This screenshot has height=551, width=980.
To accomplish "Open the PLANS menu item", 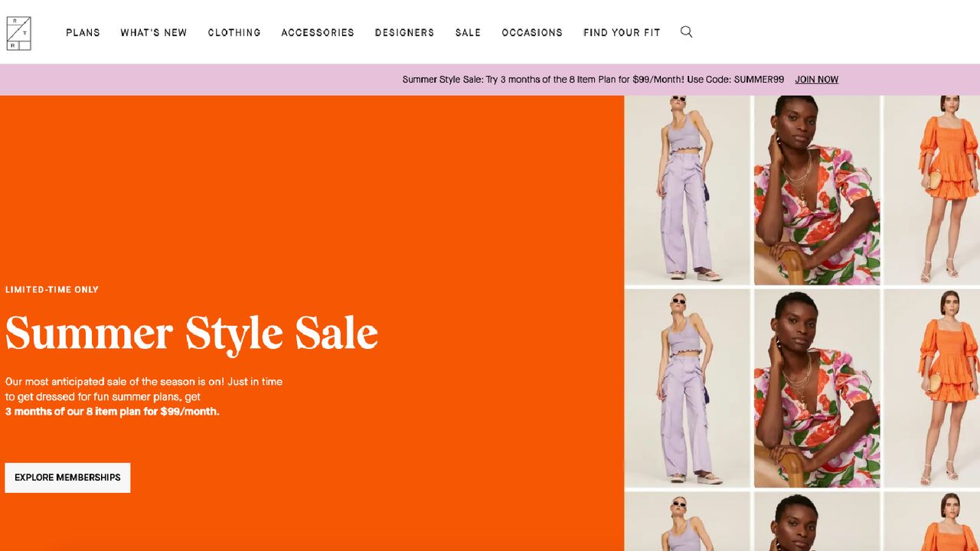I will 83,32.
